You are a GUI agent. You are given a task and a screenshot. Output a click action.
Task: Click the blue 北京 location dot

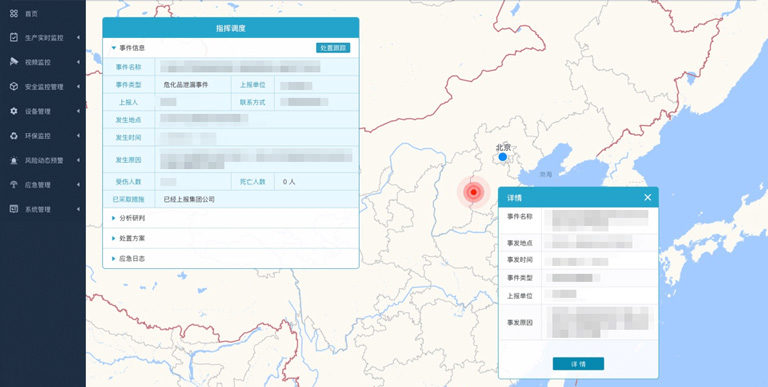(502, 157)
